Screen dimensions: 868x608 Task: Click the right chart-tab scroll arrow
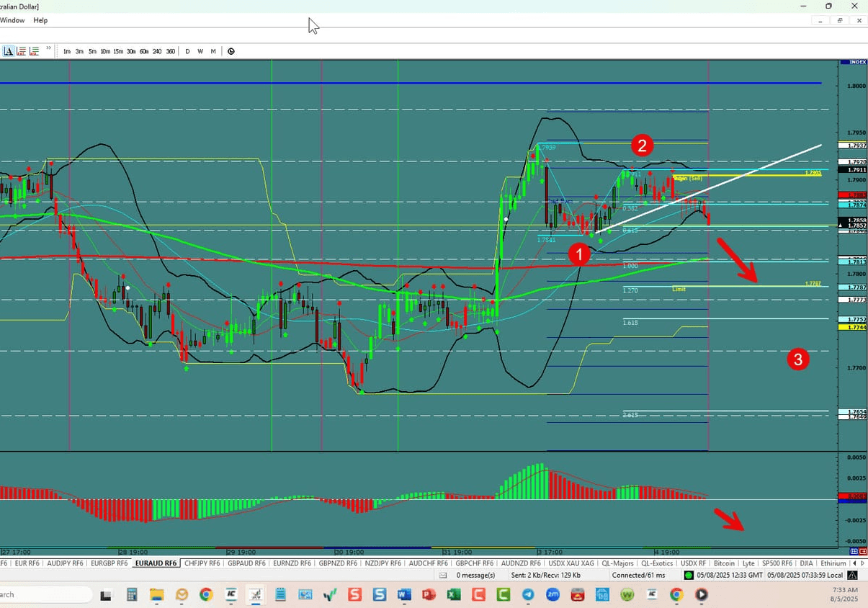pos(863,563)
